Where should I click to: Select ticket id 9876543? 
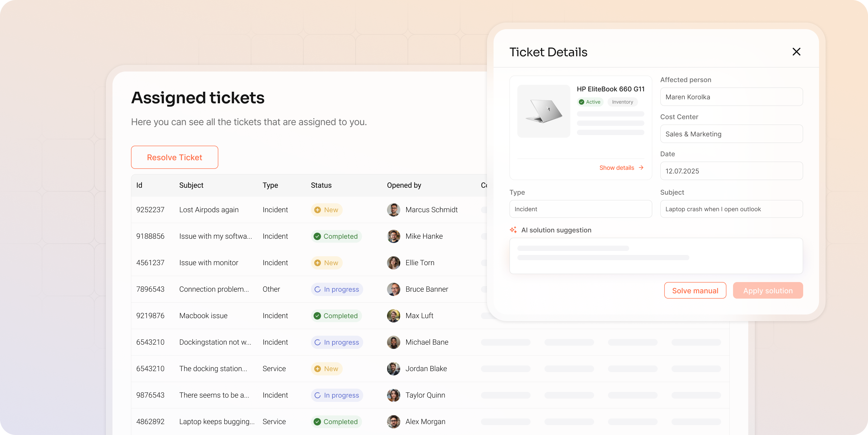(150, 395)
